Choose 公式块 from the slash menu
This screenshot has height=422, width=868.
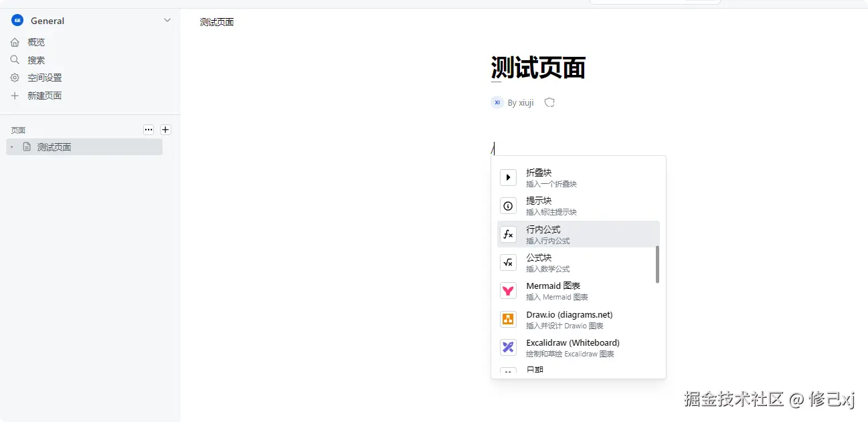pyautogui.click(x=578, y=263)
